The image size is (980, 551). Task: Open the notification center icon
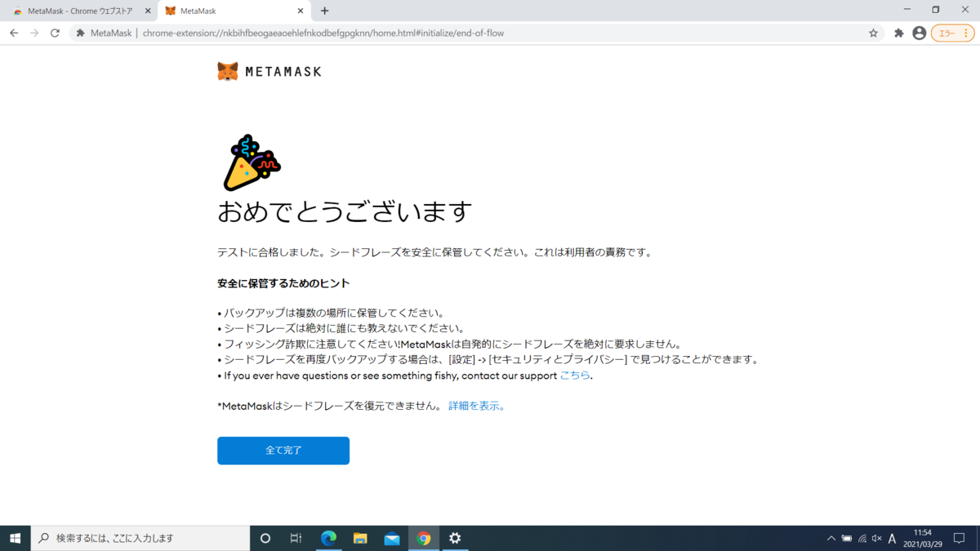[960, 538]
